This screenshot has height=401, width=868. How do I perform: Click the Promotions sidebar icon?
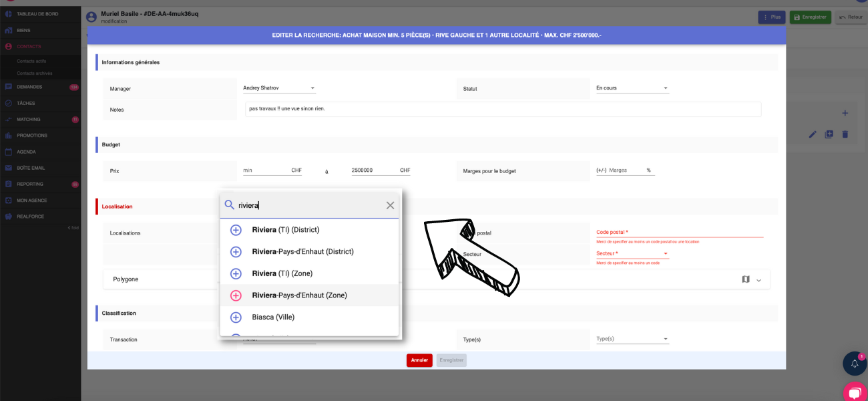9,135
